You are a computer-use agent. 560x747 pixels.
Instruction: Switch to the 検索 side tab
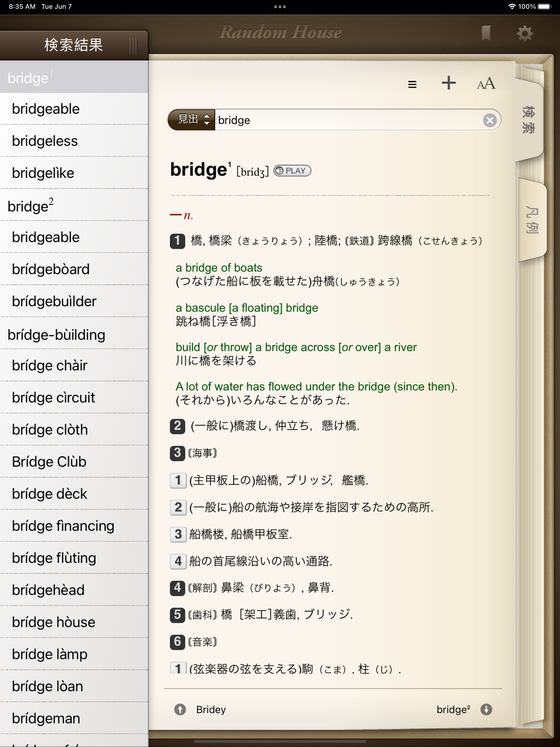coord(529,119)
